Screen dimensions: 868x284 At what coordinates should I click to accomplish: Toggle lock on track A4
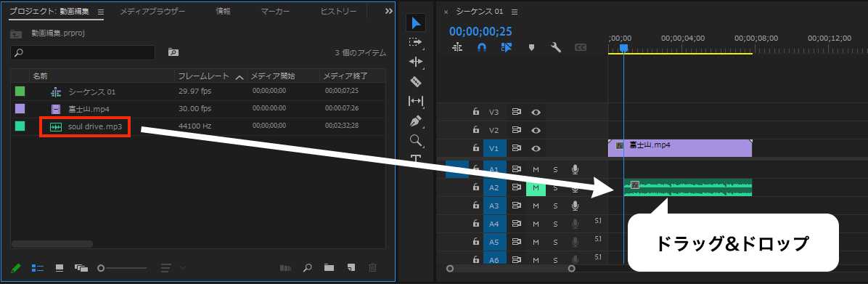pyautogui.click(x=475, y=224)
